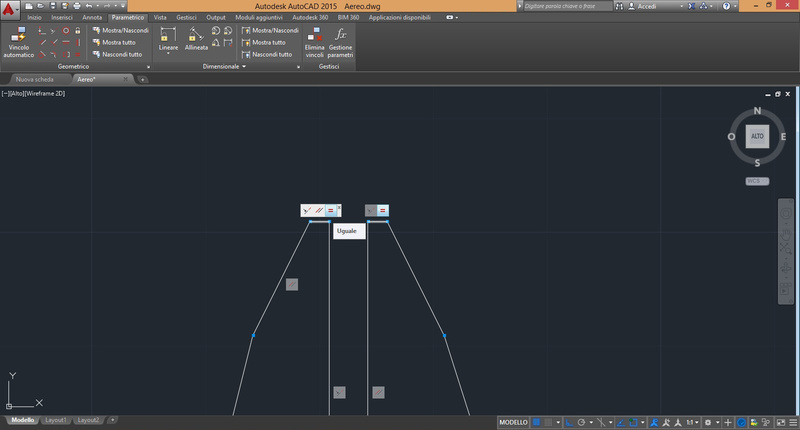Click the equal constraint badge in right constraint bar

(383, 210)
